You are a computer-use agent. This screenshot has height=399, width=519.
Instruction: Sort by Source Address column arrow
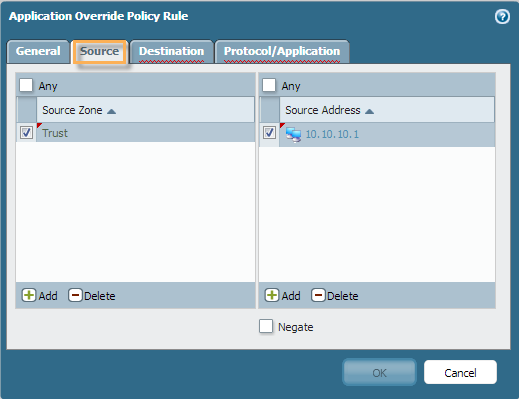[x=369, y=111]
